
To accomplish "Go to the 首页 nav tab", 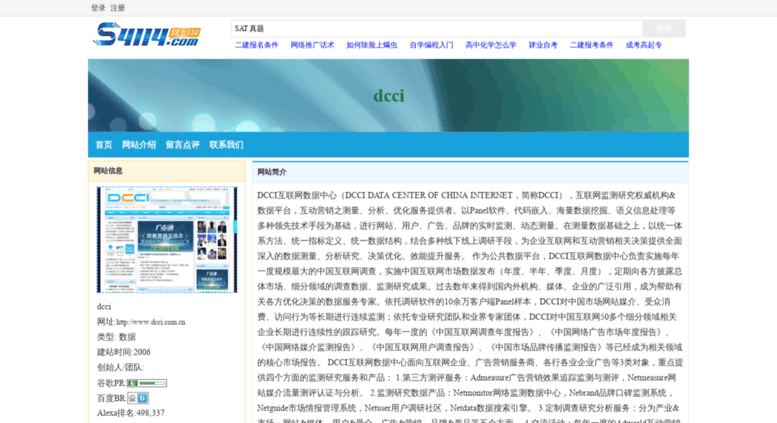I will tap(104, 145).
